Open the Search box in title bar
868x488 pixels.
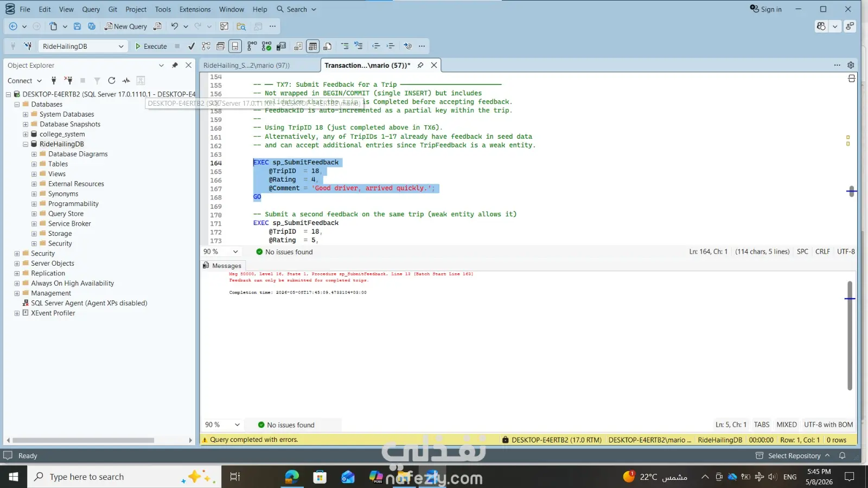[x=296, y=9]
